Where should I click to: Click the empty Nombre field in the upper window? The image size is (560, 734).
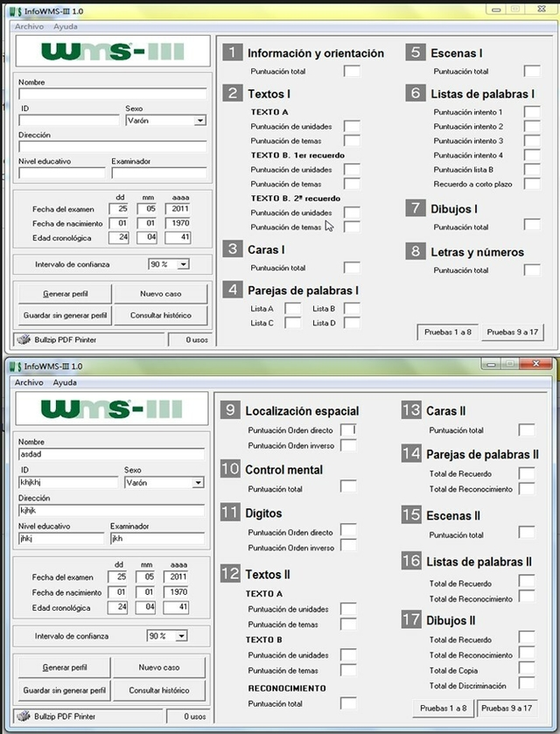(112, 94)
